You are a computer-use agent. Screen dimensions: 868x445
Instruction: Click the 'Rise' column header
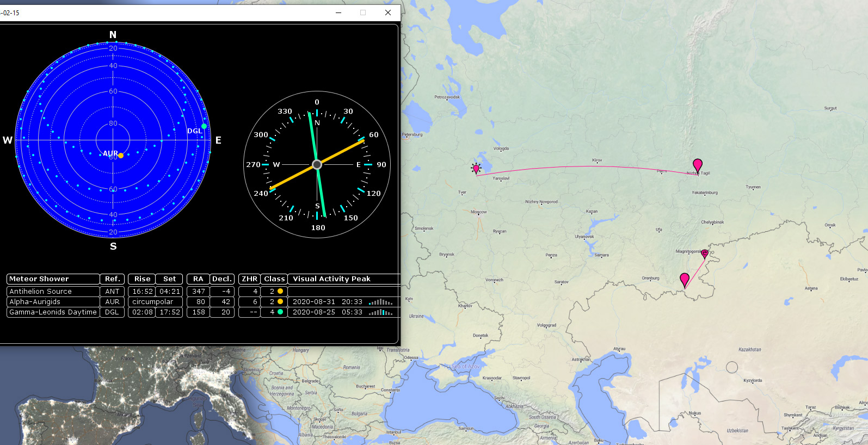[142, 279]
